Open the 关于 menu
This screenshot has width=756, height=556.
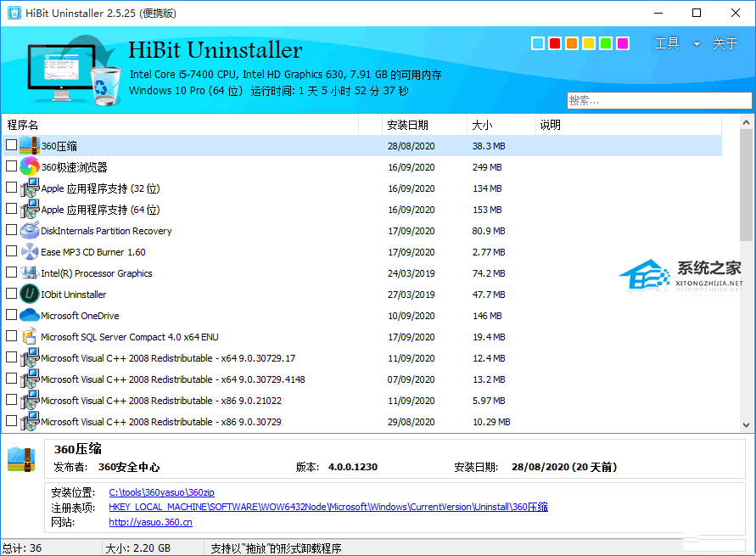pyautogui.click(x=725, y=43)
